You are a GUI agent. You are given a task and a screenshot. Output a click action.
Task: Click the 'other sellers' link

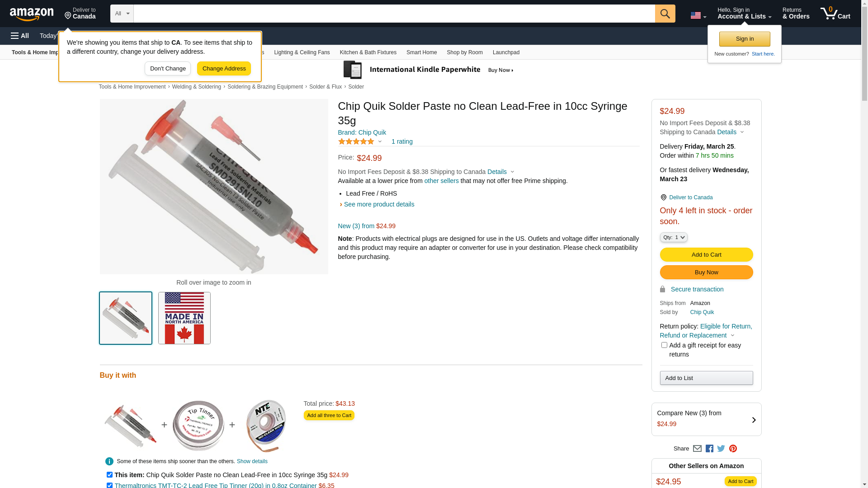point(441,181)
